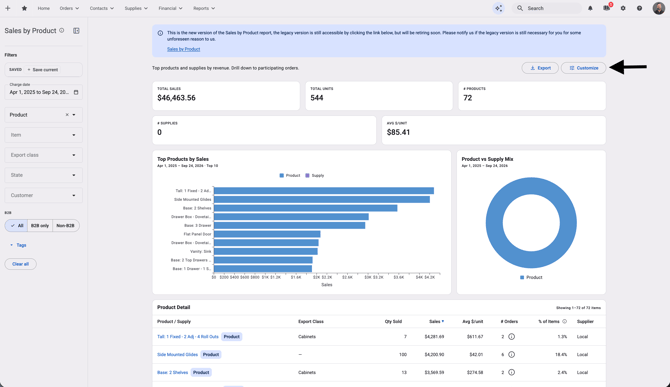Open settings gear in the top bar
This screenshot has width=670, height=387.
623,8
